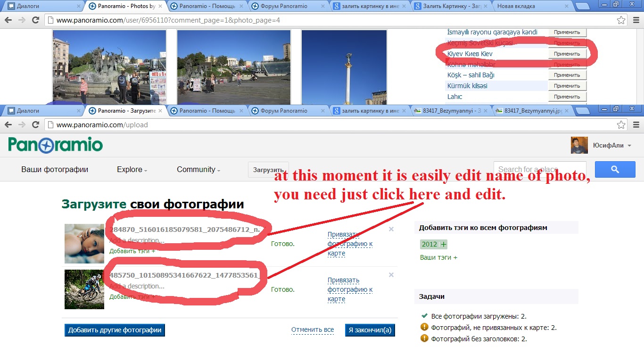The width and height of the screenshot is (644, 362).
Task: Click the Загрузить button
Action: [268, 170]
